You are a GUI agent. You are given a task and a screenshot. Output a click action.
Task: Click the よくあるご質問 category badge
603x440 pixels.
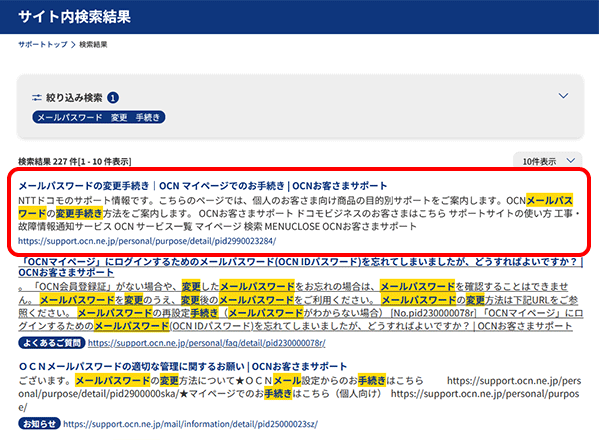(52, 343)
